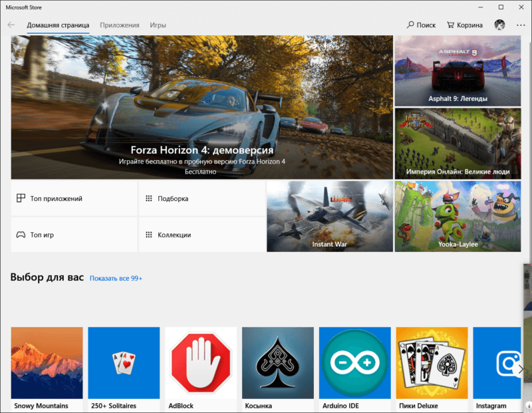Screen dimensions: 532x413
Task: Open Империя Онлайн: Великие люди tile
Action: [458, 144]
